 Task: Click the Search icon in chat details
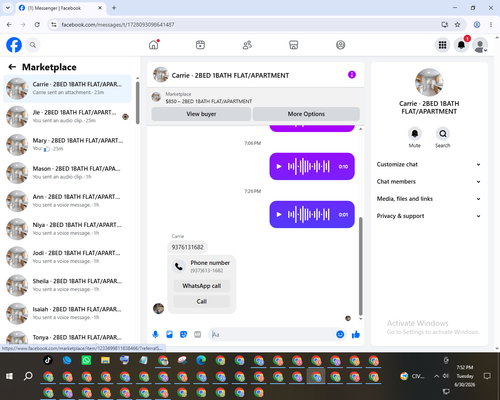pyautogui.click(x=443, y=134)
